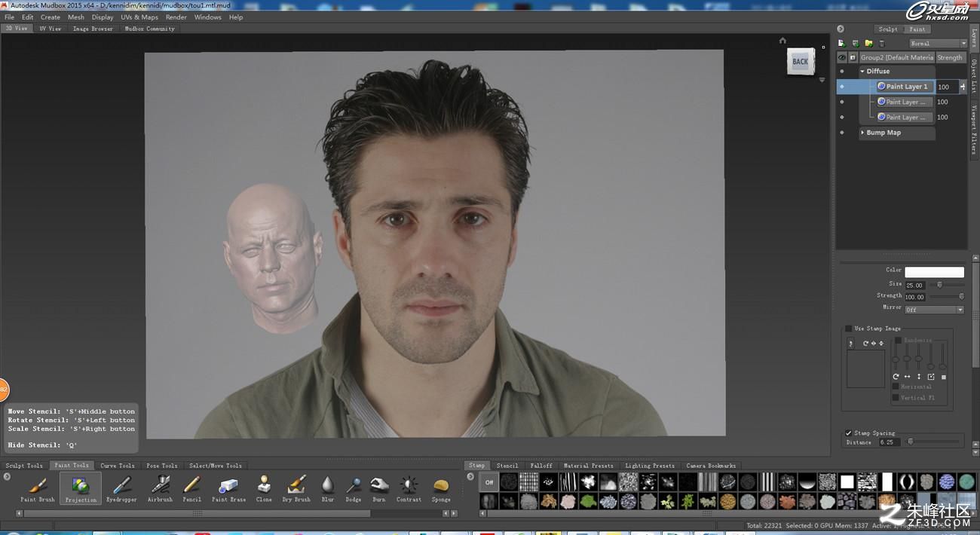
Task: Select the Contrast tool
Action: [x=409, y=488]
